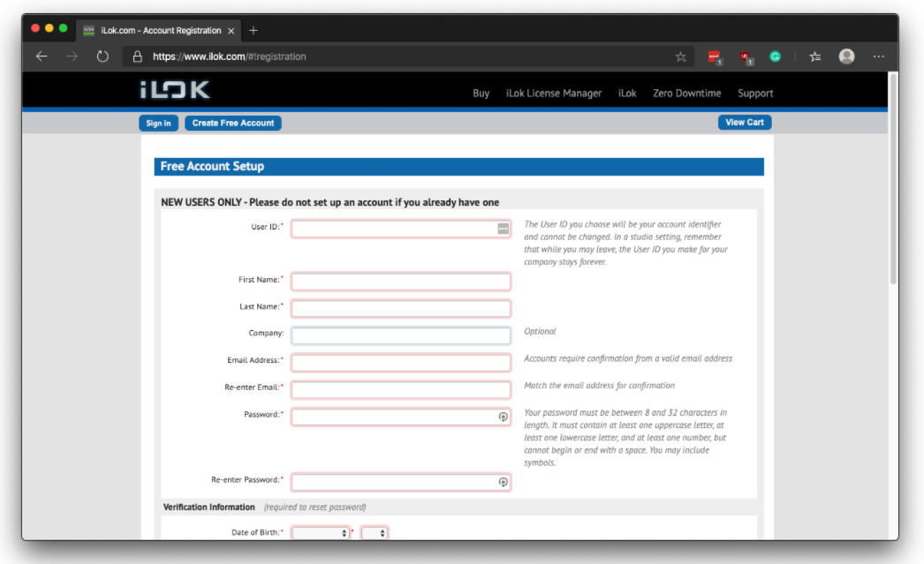Screen dimensions: 924x564
Task: Open the Date of Birth month dropdown
Action: click(x=321, y=534)
